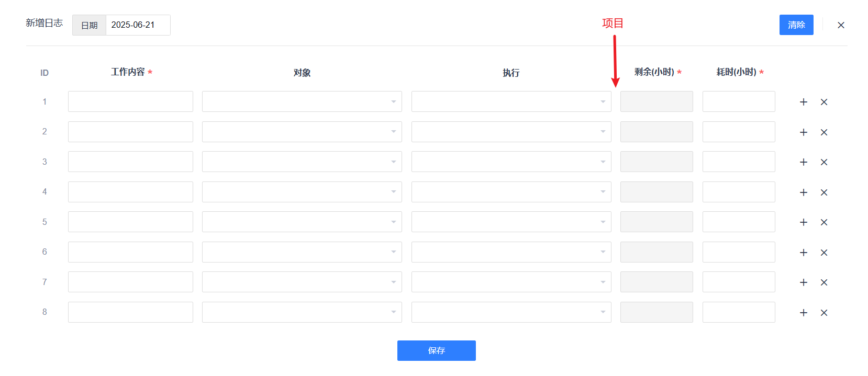Open the 对象 dropdown in row 1
Image resolution: width=868 pixels, height=376 pixels.
tap(302, 101)
